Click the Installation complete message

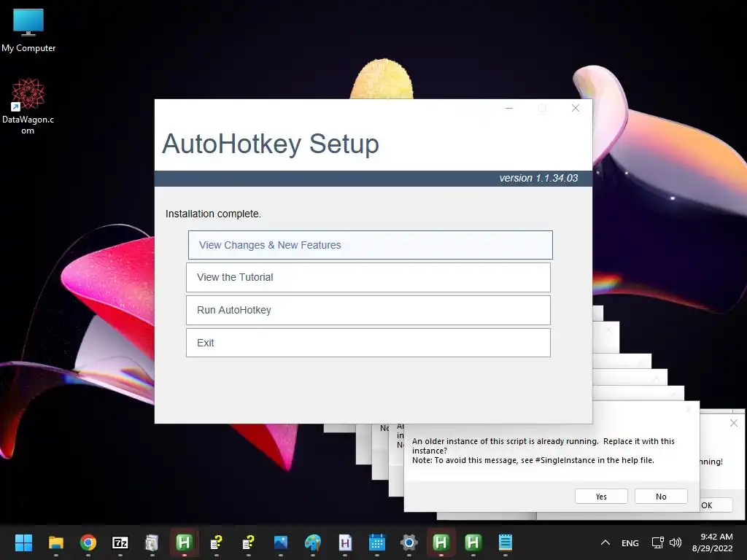point(213,214)
